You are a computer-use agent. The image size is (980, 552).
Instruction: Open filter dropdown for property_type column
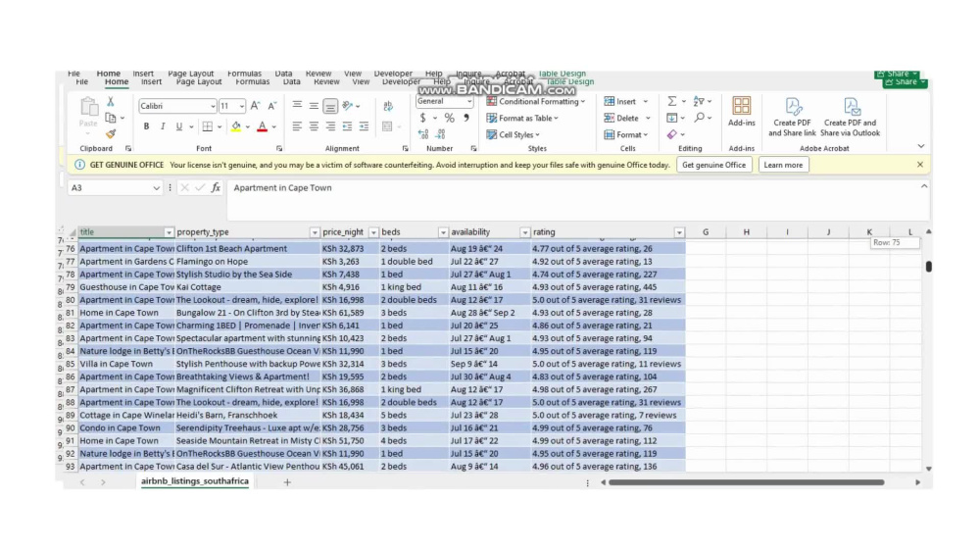(x=315, y=232)
